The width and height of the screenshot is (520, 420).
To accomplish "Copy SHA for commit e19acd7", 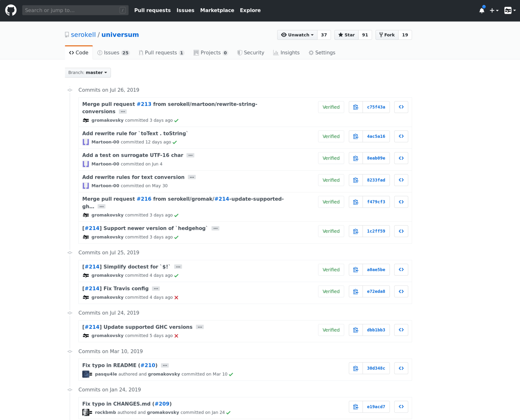I will pyautogui.click(x=356, y=406).
